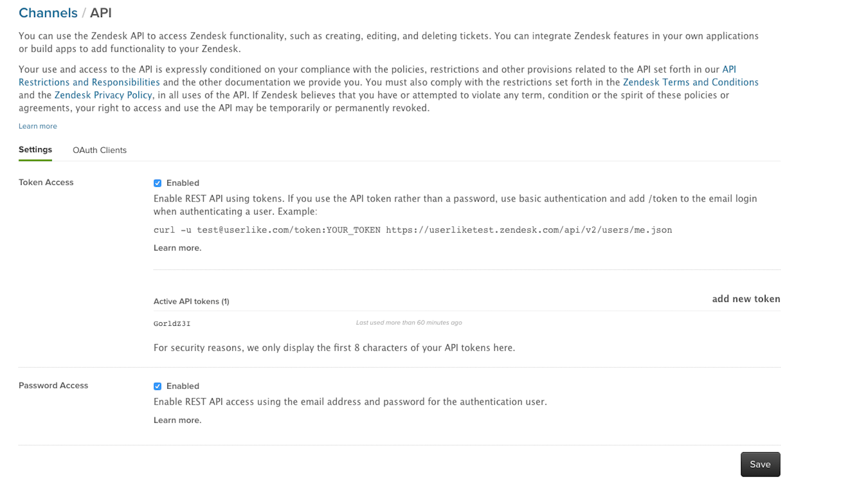This screenshot has height=504, width=850.
Task: Click the 'Last used more than 60 minutes ago' note
Action: (408, 323)
